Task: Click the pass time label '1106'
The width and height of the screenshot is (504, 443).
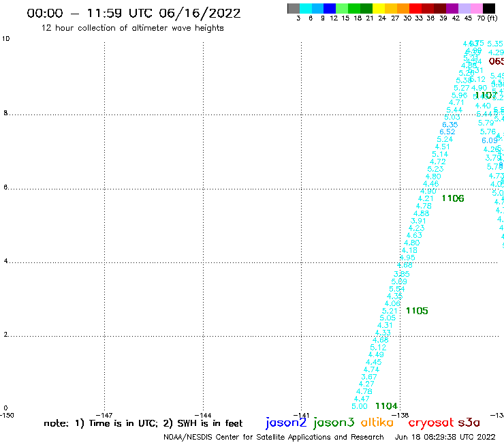Action: 453,198
